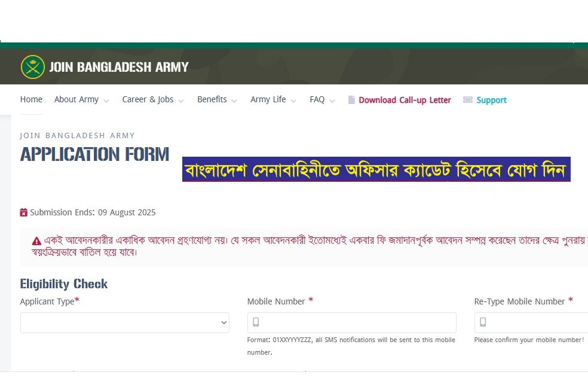Expand the About Army menu chevron
The height and width of the screenshot is (378, 588).
click(106, 101)
